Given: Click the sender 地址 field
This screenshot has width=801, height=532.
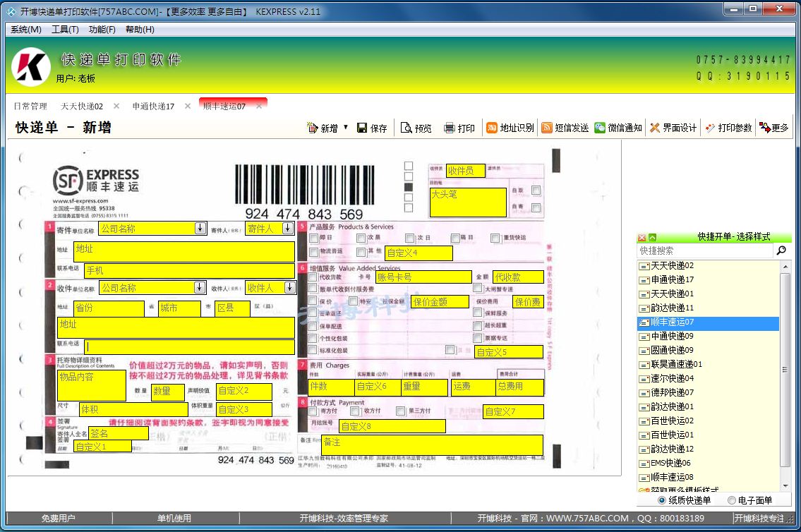Looking at the screenshot, I should [184, 252].
